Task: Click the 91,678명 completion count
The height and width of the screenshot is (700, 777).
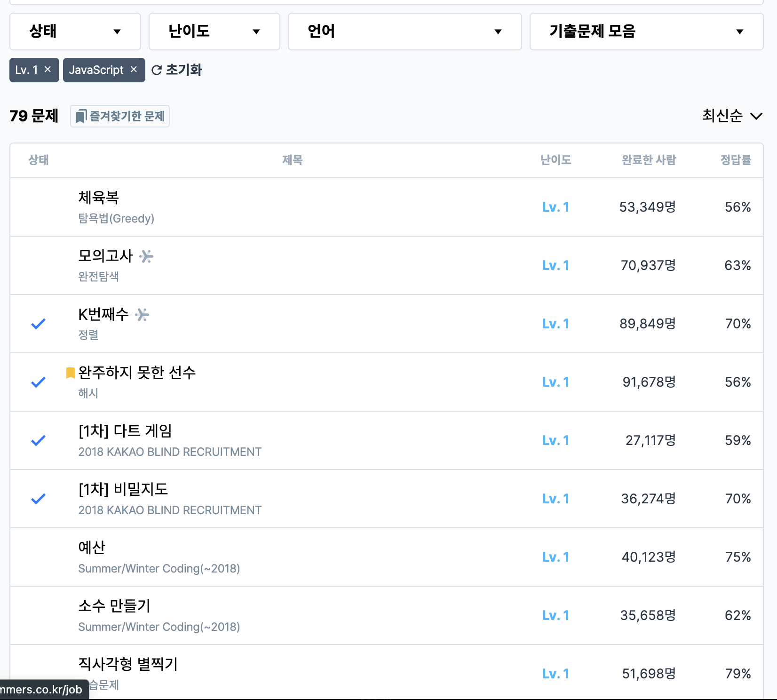Action: 650,382
